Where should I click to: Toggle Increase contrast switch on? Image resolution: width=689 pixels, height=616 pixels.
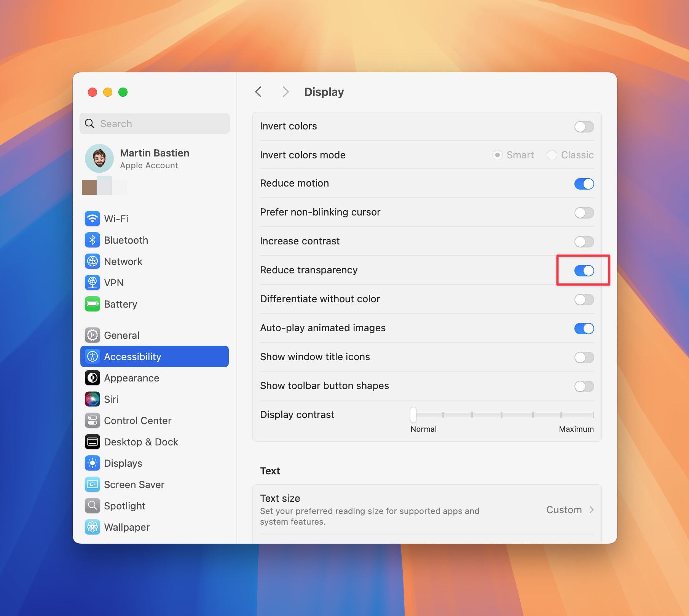pyautogui.click(x=584, y=241)
